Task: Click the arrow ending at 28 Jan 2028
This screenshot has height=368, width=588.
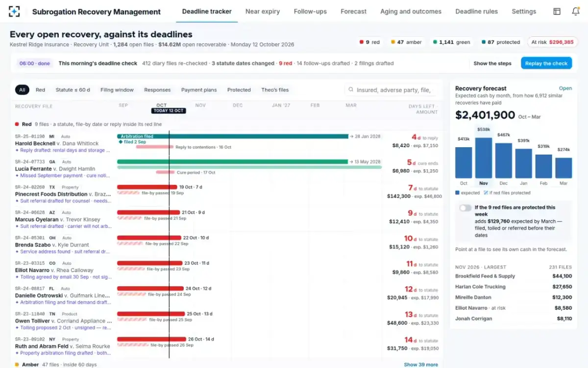Action: tap(352, 136)
